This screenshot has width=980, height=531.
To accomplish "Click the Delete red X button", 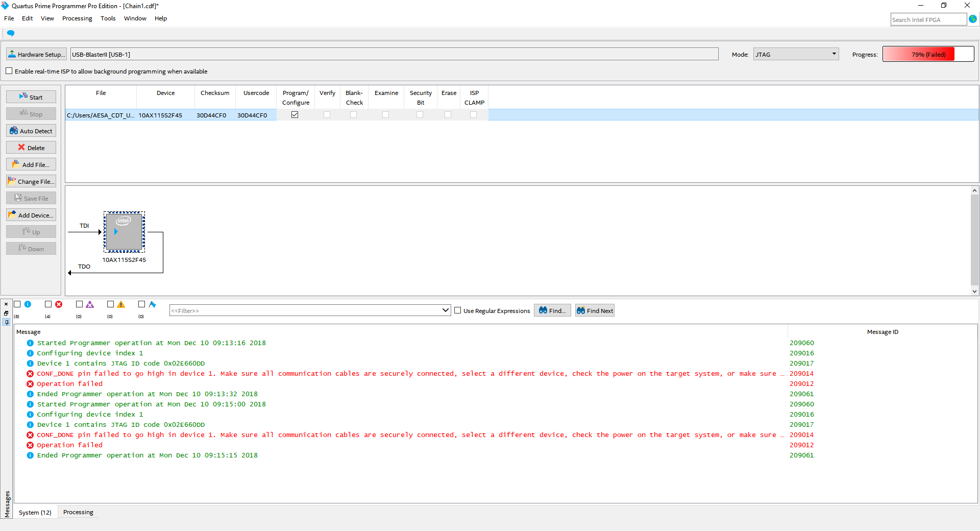I will pyautogui.click(x=31, y=148).
